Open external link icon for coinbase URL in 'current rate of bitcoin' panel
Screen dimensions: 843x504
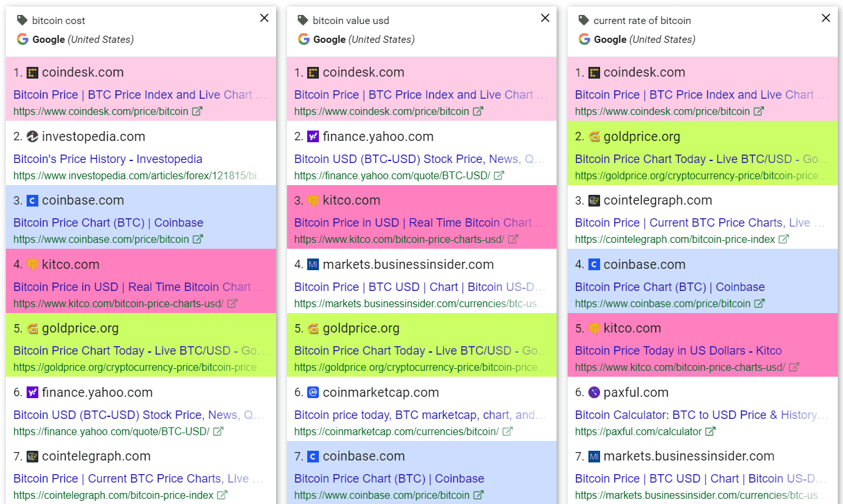pyautogui.click(x=759, y=303)
